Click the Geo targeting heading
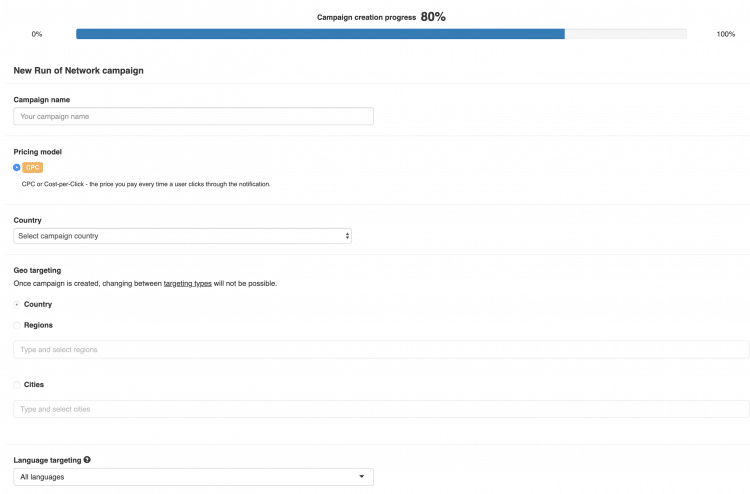The image size is (750, 494). click(37, 270)
